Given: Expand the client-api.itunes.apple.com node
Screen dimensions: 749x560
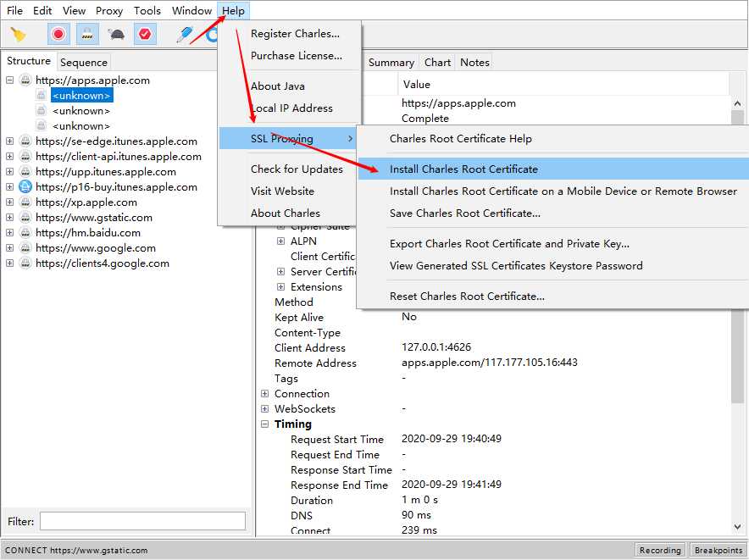Looking at the screenshot, I should coord(9,157).
